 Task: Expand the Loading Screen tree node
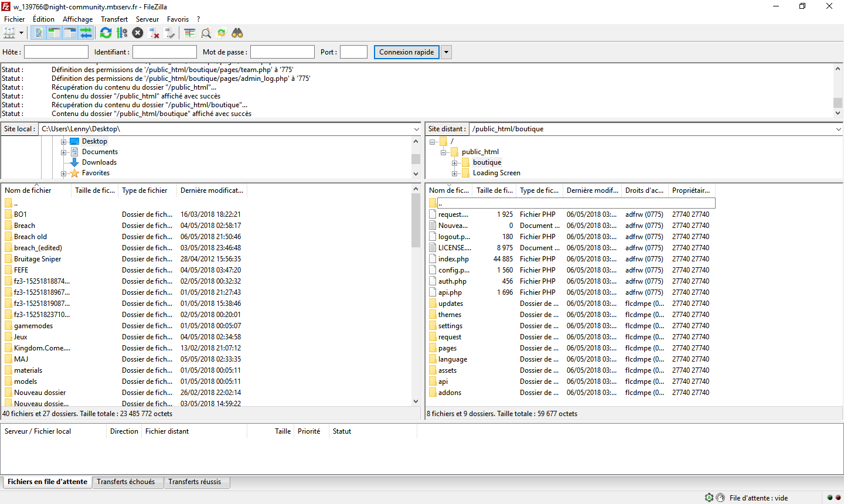[x=455, y=173]
